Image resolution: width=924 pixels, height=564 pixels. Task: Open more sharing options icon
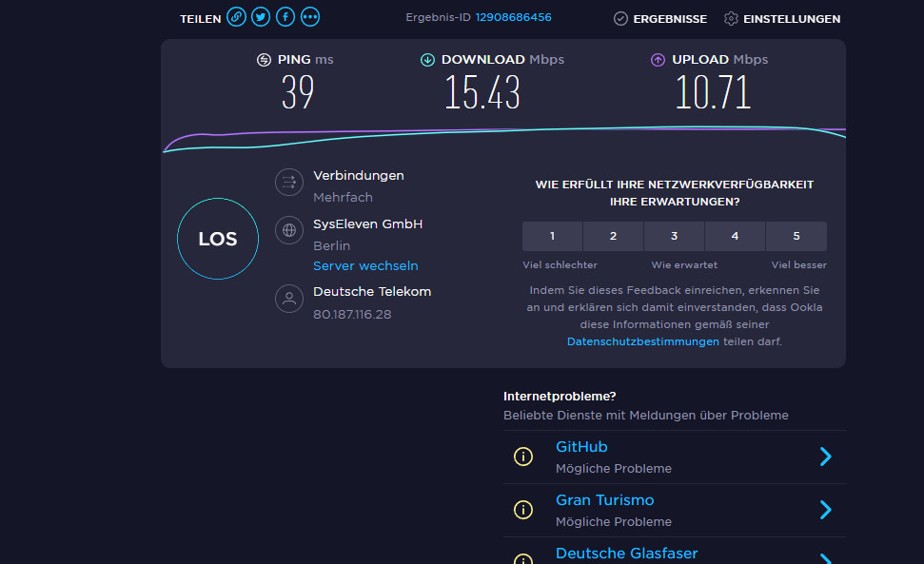[x=310, y=18]
